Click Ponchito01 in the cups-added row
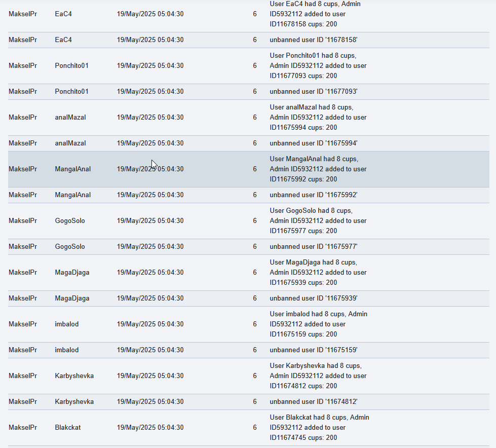Screen dimensions: 496x448 tap(71, 65)
